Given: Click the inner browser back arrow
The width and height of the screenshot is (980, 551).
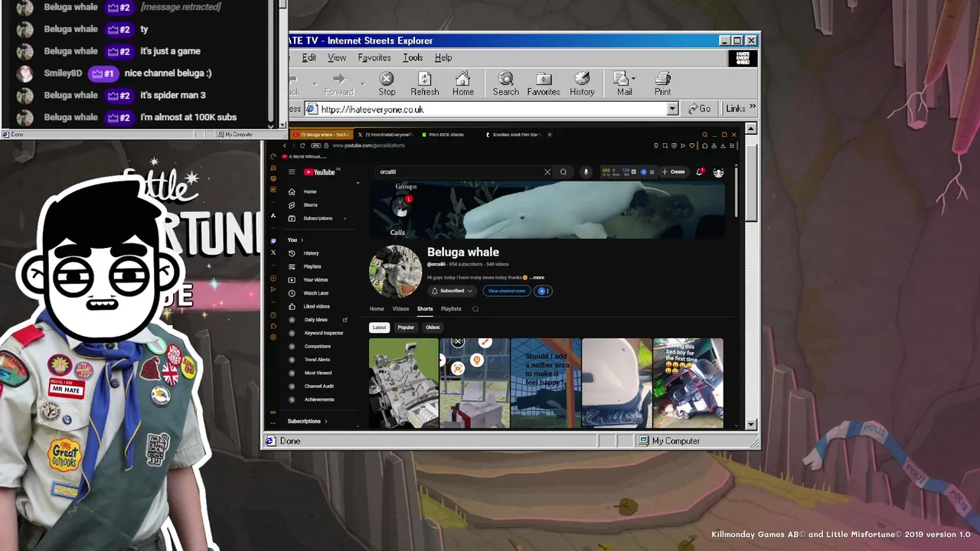Looking at the screenshot, I should (x=285, y=145).
